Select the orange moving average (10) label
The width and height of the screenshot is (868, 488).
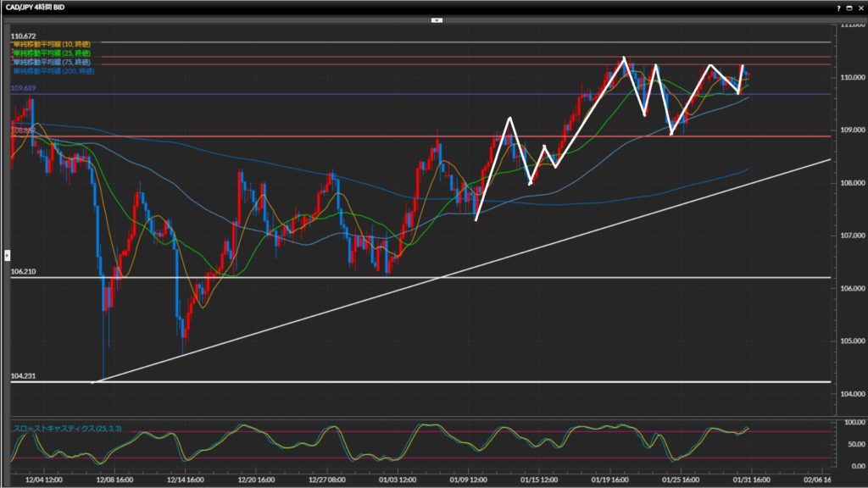tap(53, 43)
